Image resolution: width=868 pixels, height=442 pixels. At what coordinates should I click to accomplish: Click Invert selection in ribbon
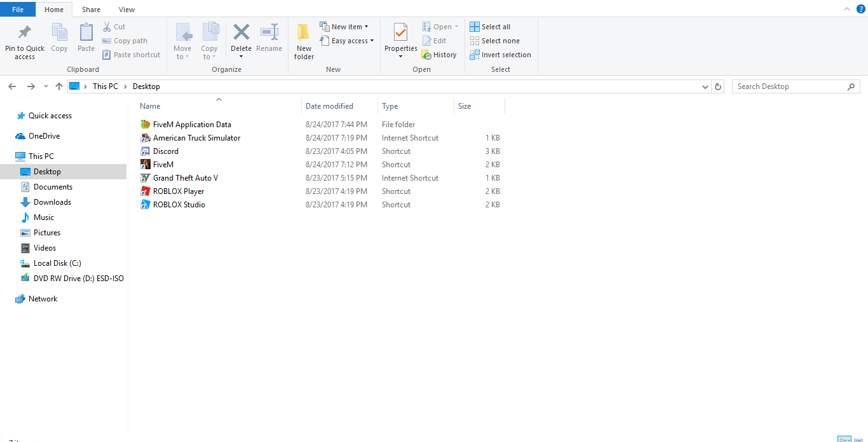tap(501, 55)
